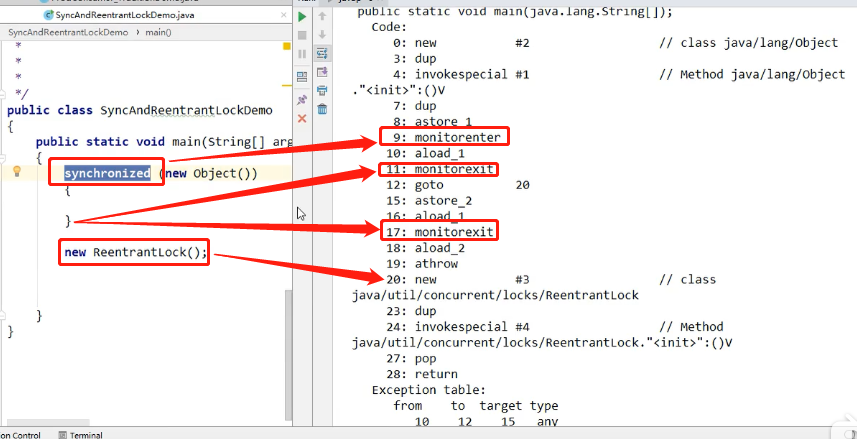The image size is (857, 439).
Task: Click the '9: monitorenter' bytecode line
Action: (x=447, y=137)
